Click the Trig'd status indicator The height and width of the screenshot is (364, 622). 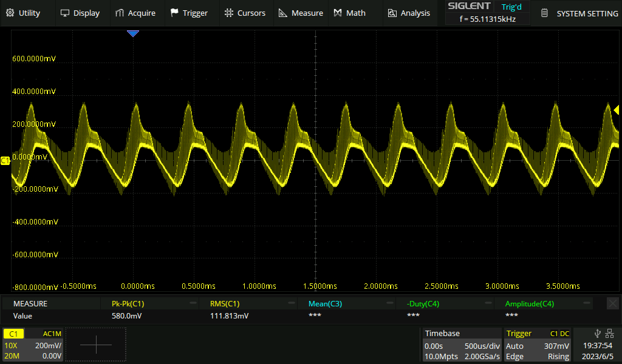[511, 7]
